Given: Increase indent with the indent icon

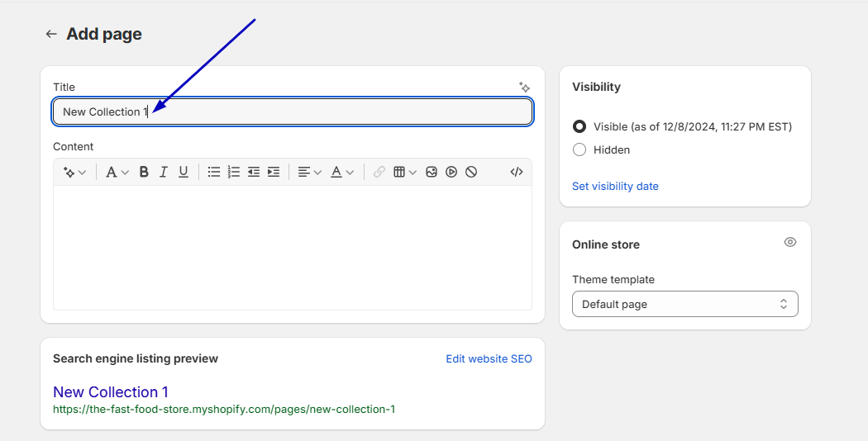Looking at the screenshot, I should coord(274,172).
